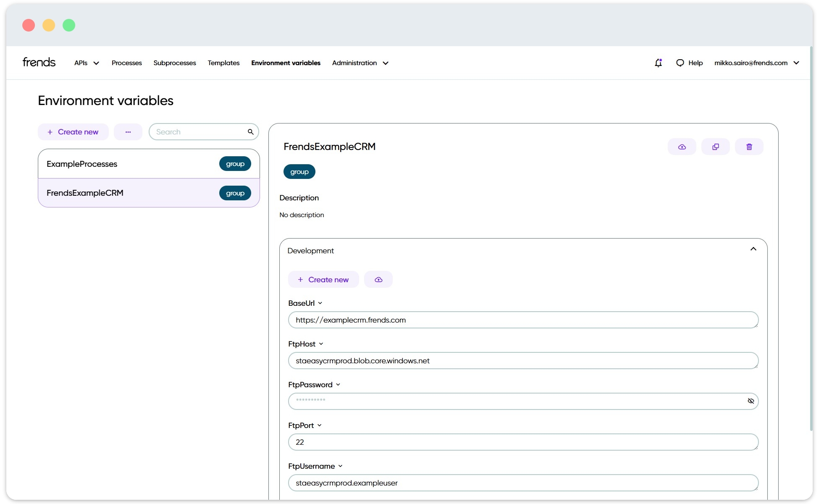Open the Processes menu item

[x=126, y=63]
